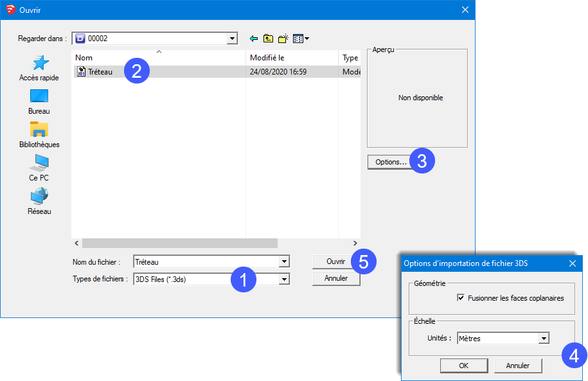Screen dimensions: 588x381
Task: Click the Ouvrir button
Action: tap(335, 261)
